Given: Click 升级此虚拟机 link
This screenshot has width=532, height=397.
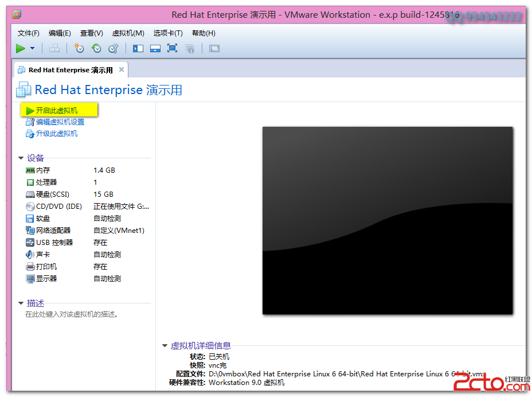Looking at the screenshot, I should [57, 134].
